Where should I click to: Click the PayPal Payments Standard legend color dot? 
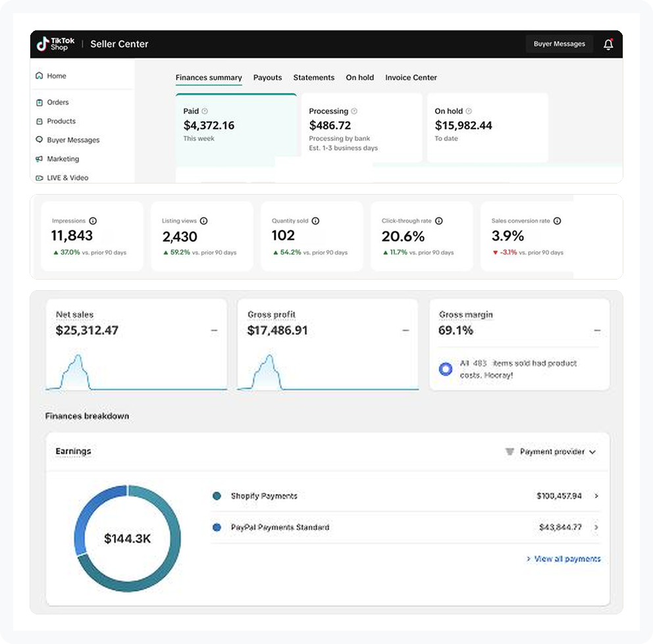click(x=217, y=527)
